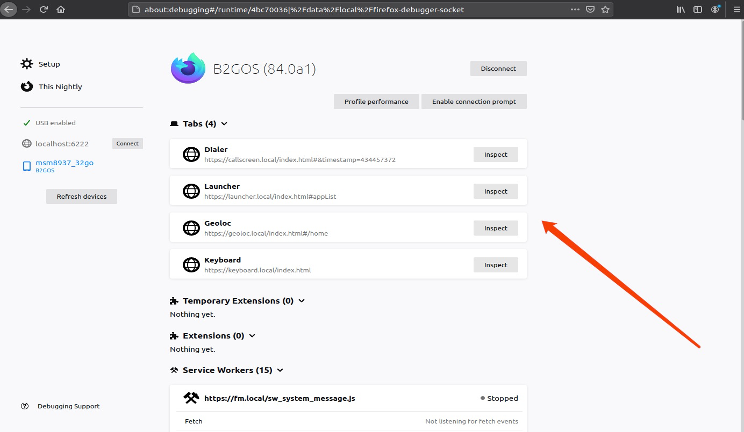Click the This Nightly Firefox icon

(27, 86)
